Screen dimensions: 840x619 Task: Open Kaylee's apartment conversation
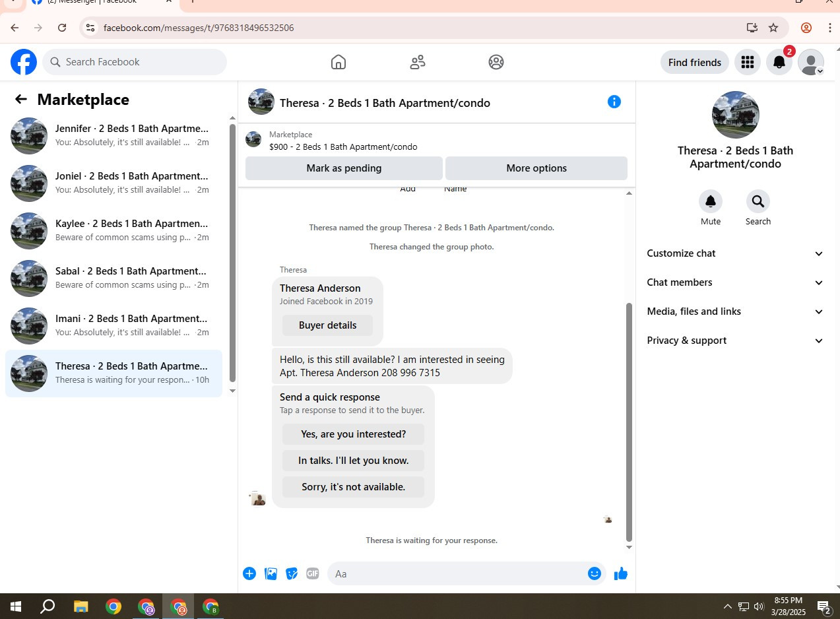[113, 231]
